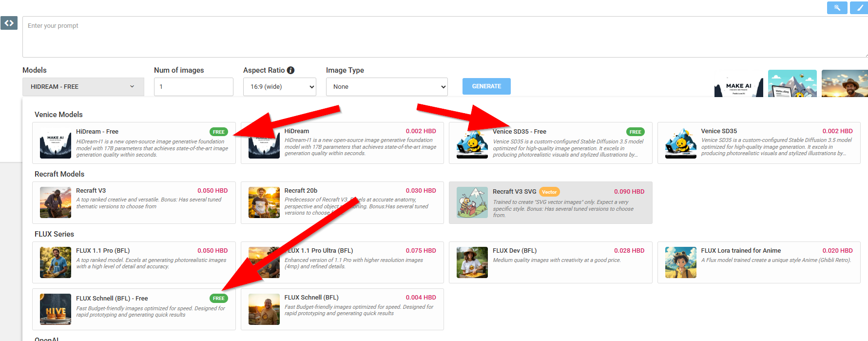Select the FLUX Schnell (BFL) - Free model

point(134,309)
